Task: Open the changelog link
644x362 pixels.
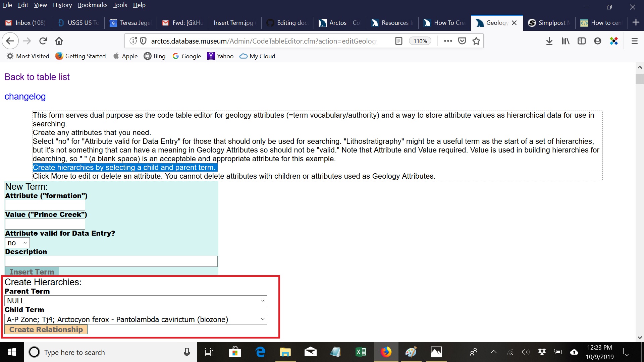Action: (25, 97)
